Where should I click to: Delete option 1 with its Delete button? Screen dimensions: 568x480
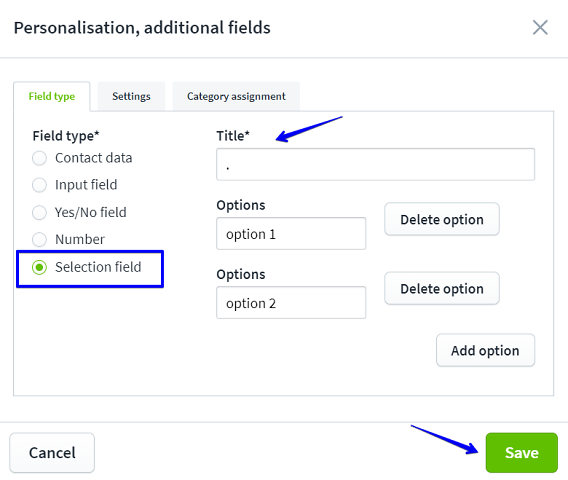click(442, 220)
